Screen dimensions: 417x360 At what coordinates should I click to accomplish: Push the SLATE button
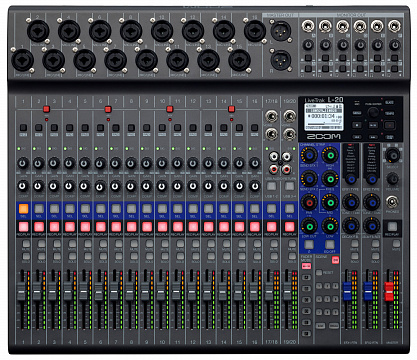tap(389, 102)
